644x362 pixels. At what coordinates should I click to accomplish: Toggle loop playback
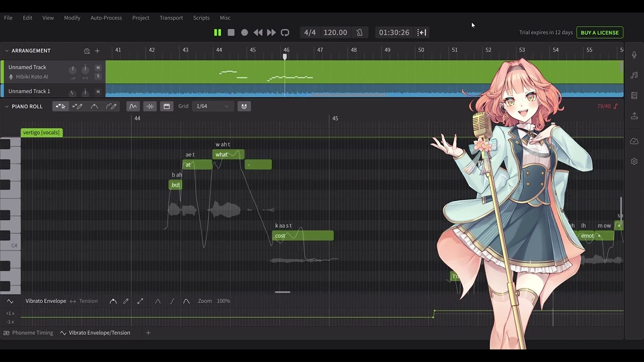(x=285, y=32)
